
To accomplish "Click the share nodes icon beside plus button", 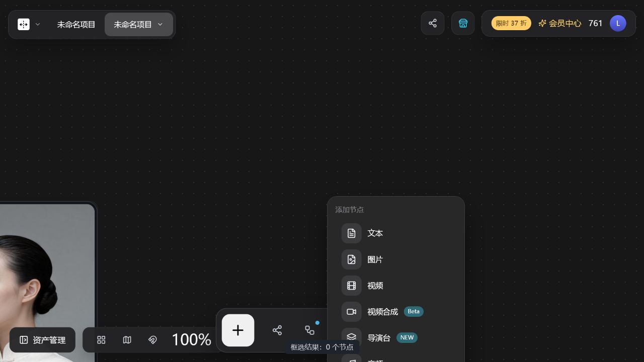I will 277,330.
